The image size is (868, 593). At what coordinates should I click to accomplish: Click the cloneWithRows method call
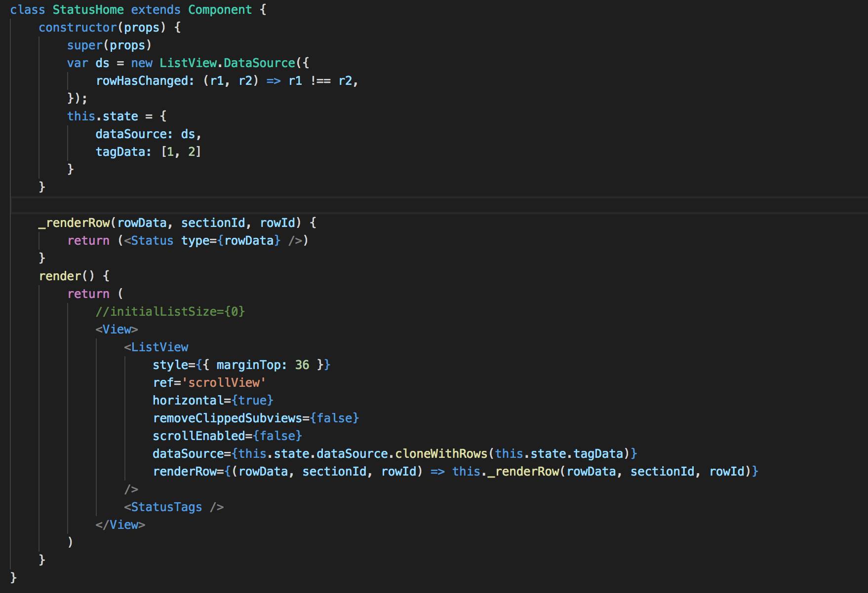click(x=441, y=454)
